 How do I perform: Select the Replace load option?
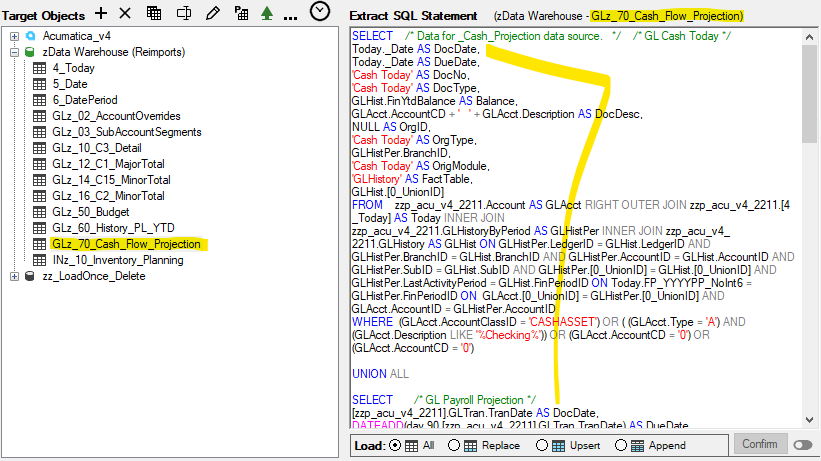(x=456, y=445)
